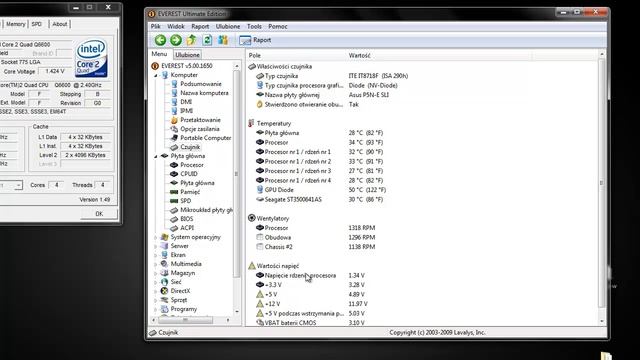640x360 pixels.
Task: Switch to the Ulubione tab in sidebar
Action: click(187, 55)
